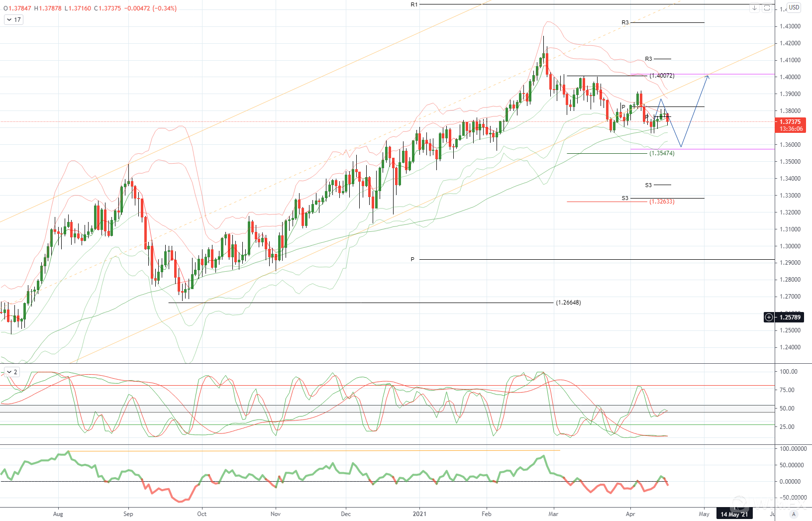Click the red 1.32633 level label
The width and height of the screenshot is (812, 521).
pos(662,202)
